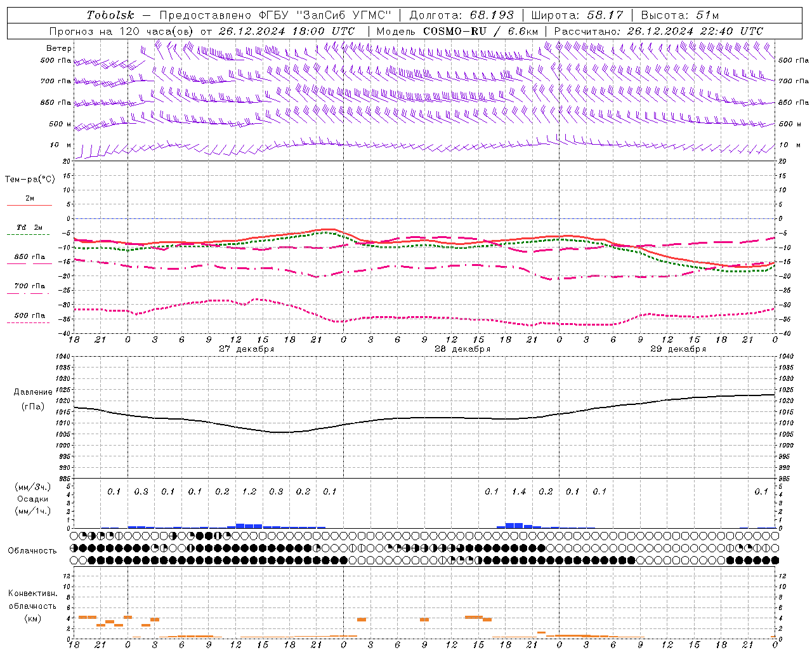The width and height of the screenshot is (812, 650).
Task: Click the '(мм/1ч.)' unit label
Action: [x=33, y=511]
